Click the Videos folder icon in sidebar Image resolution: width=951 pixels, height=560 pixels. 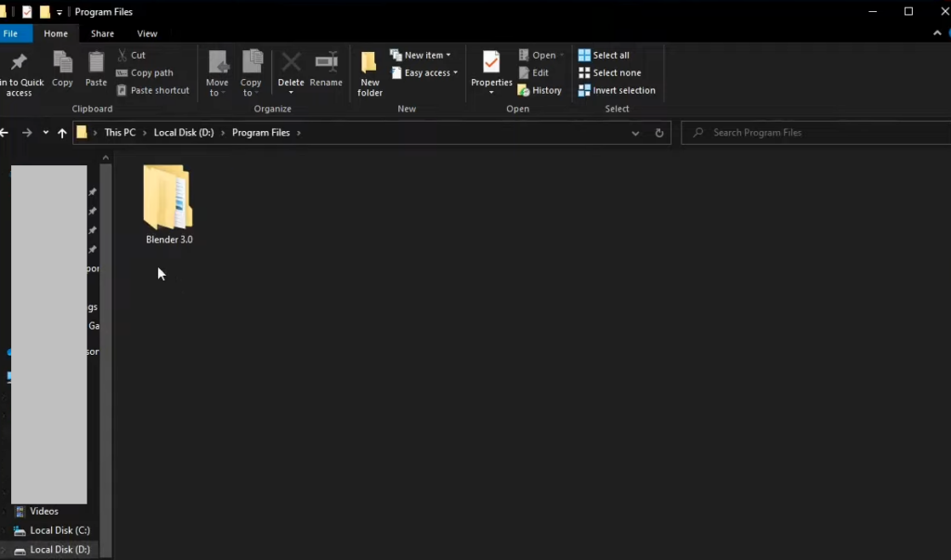coord(20,512)
